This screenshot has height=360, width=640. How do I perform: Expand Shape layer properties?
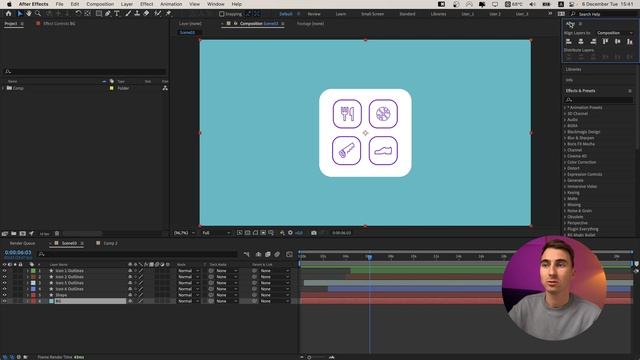[28, 295]
